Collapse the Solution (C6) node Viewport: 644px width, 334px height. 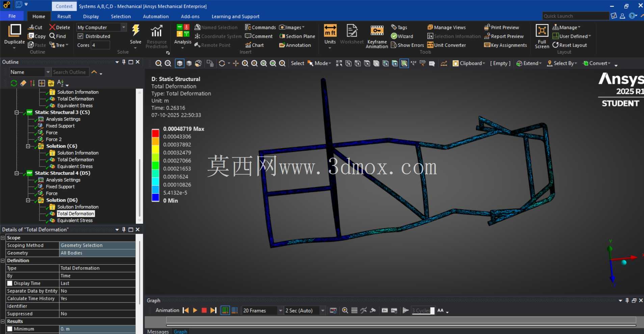tap(28, 146)
